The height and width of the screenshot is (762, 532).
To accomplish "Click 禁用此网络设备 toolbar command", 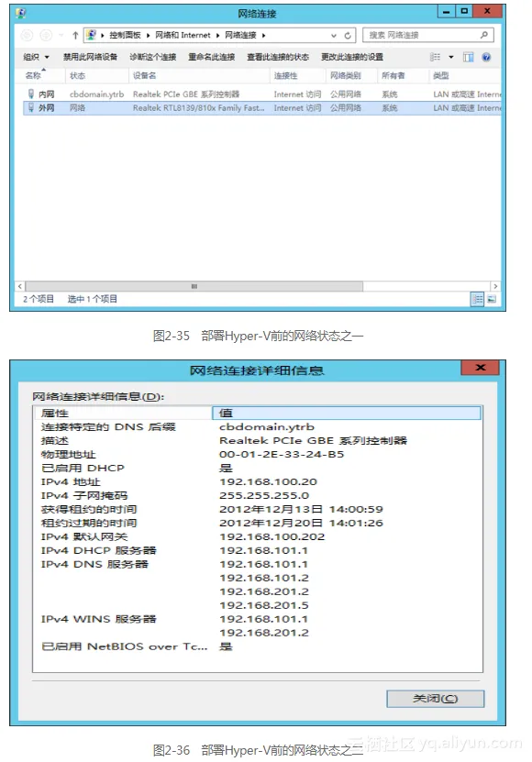I will [90, 58].
